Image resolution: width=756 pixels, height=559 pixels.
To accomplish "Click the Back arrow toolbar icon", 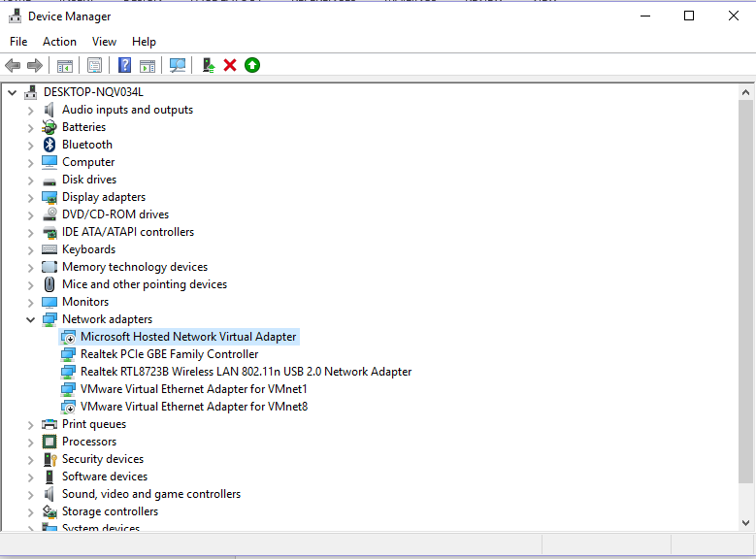I will 13,65.
